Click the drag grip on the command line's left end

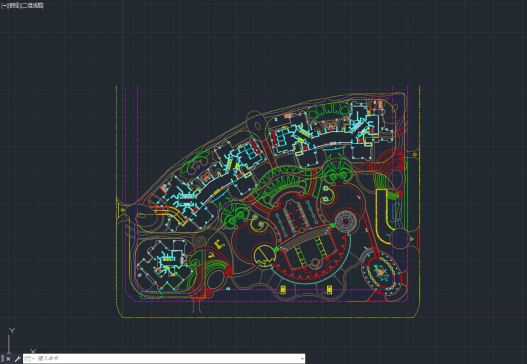pos(2,359)
